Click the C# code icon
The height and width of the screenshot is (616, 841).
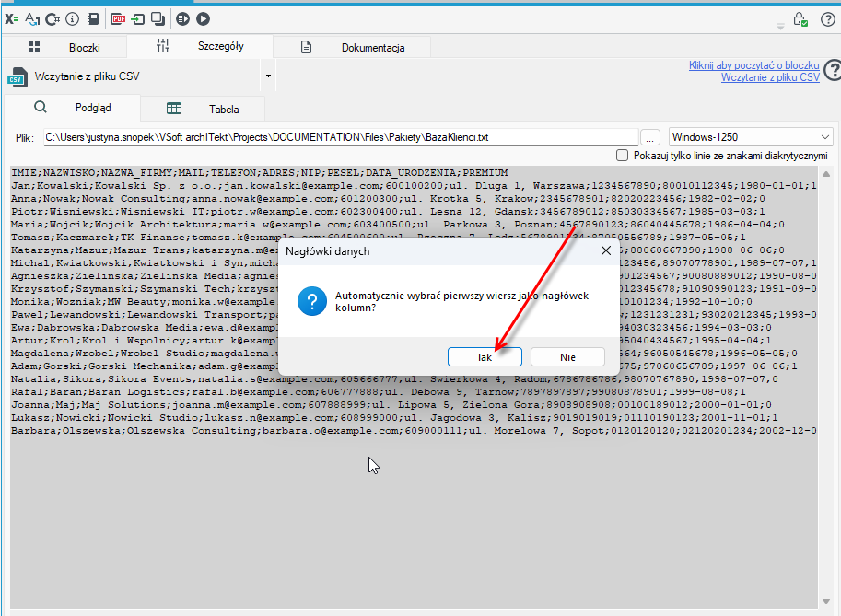pos(52,19)
